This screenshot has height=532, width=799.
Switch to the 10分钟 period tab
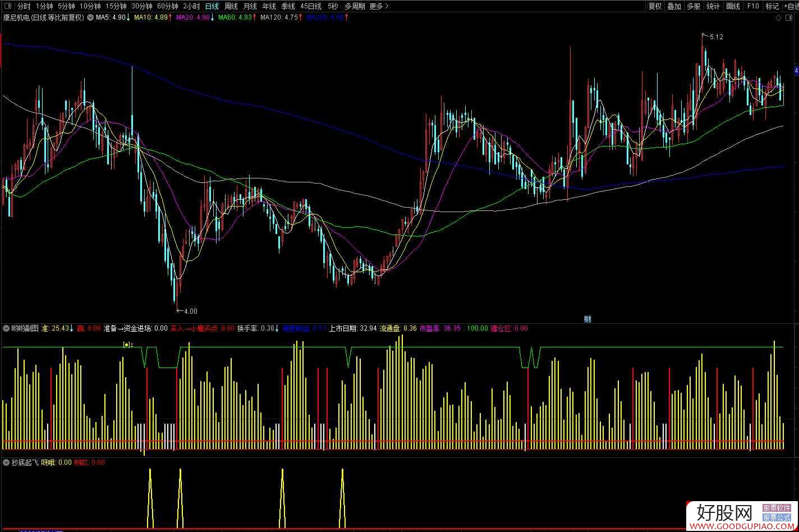click(90, 6)
